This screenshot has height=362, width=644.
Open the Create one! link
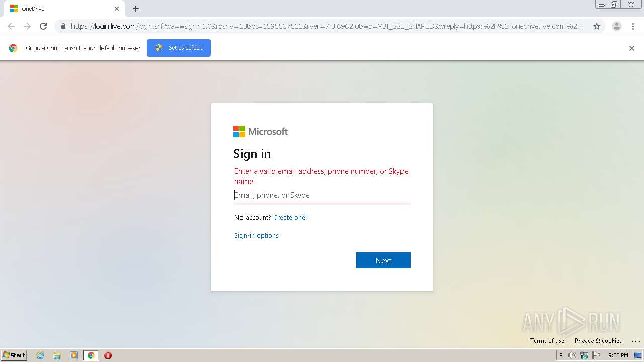click(290, 217)
